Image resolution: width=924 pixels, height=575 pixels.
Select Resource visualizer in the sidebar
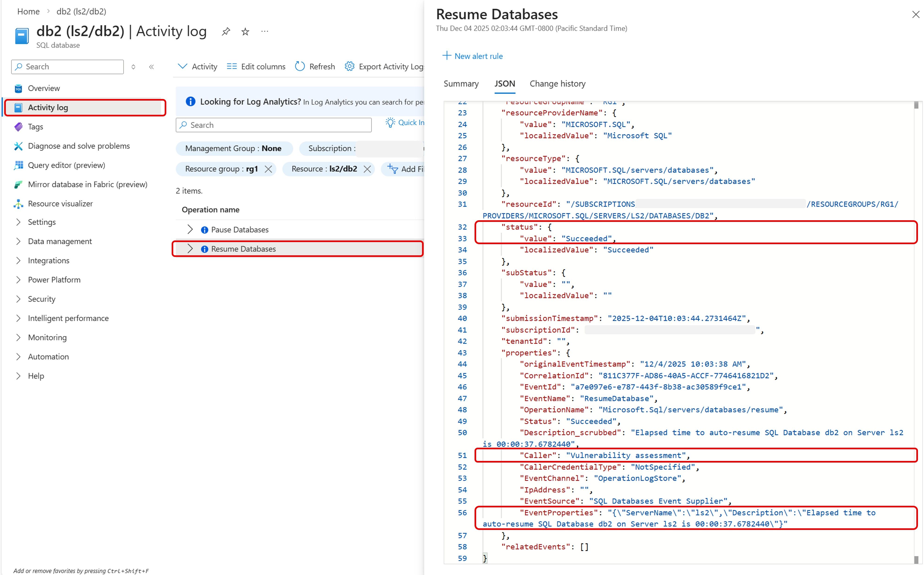pos(61,204)
